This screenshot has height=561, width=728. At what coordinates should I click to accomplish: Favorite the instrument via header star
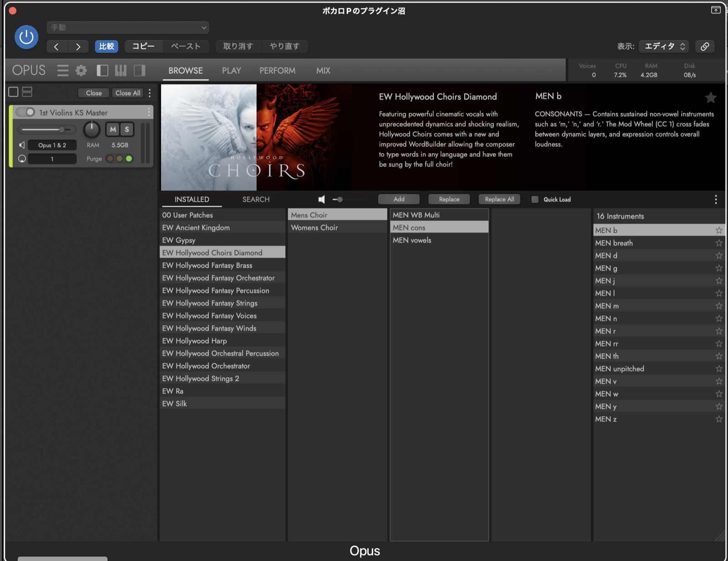click(711, 97)
